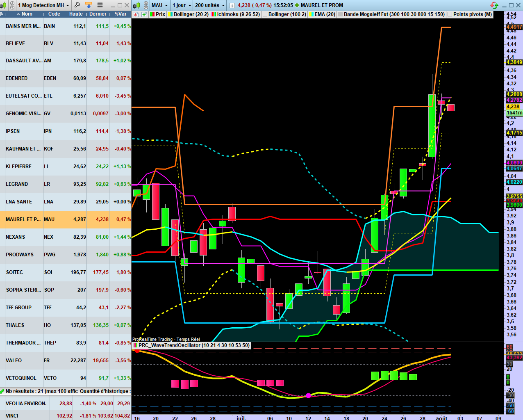Viewport: 523px width, 420px height.
Task: Select the BAINS MER M... row
Action: pos(66,26)
